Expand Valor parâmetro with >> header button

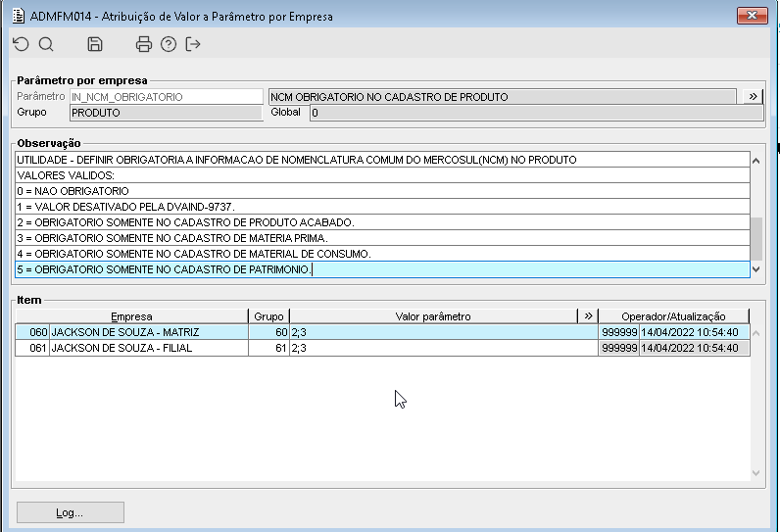tap(588, 316)
